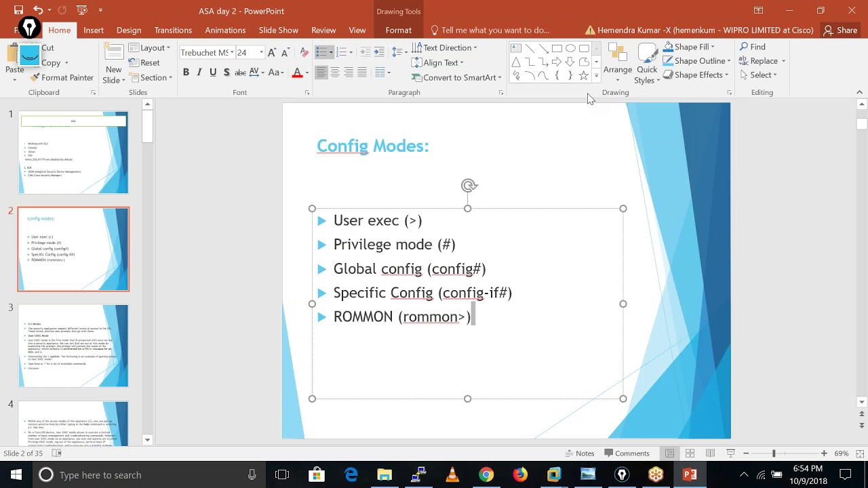Open Align Text dropdown
This screenshot has height=488, width=868.
pos(437,62)
